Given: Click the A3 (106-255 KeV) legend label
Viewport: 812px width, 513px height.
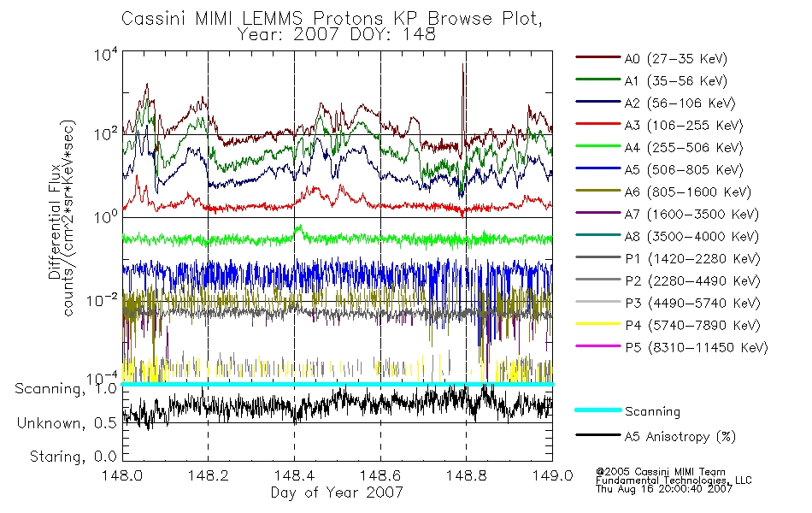Looking at the screenshot, I should (684, 126).
